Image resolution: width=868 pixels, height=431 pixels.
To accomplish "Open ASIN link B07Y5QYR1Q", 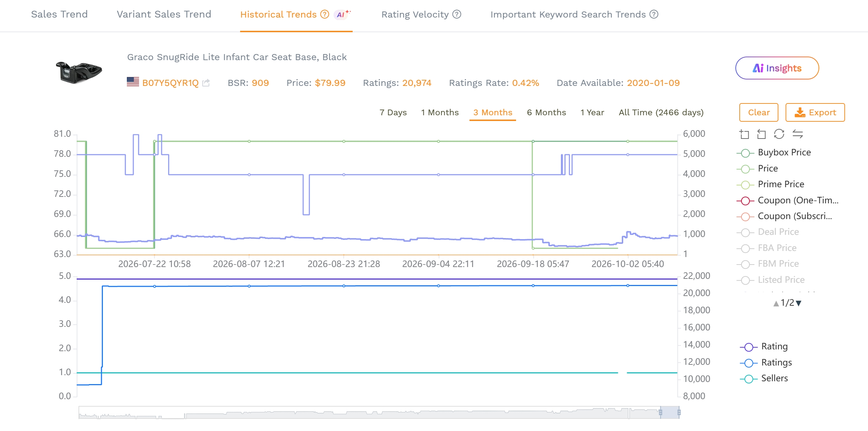I will pos(170,83).
